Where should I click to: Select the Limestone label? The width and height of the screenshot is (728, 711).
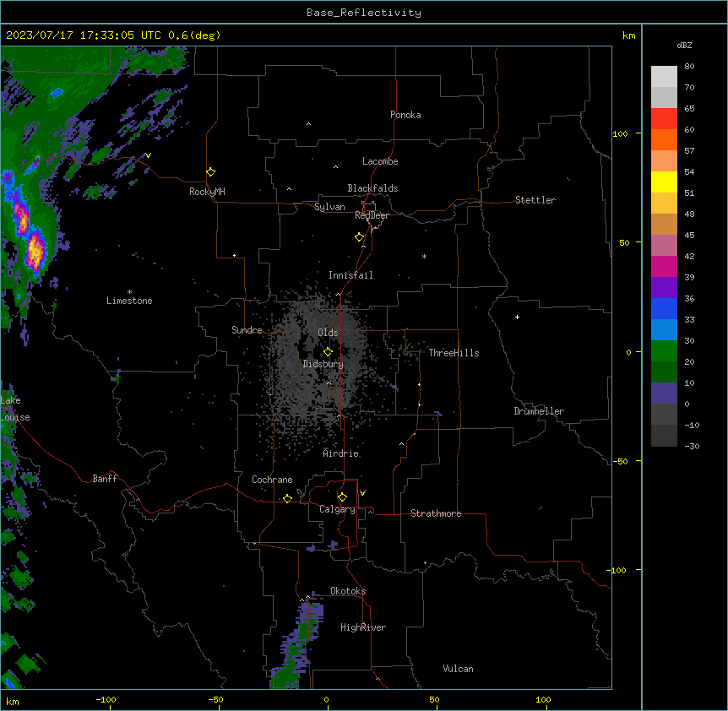point(129,301)
